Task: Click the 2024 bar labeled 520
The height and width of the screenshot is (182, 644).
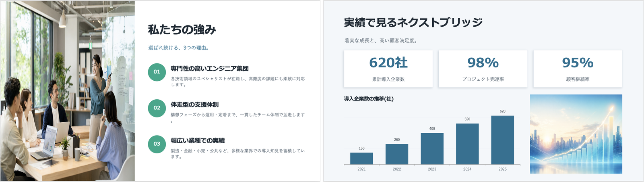Action: 467,144
